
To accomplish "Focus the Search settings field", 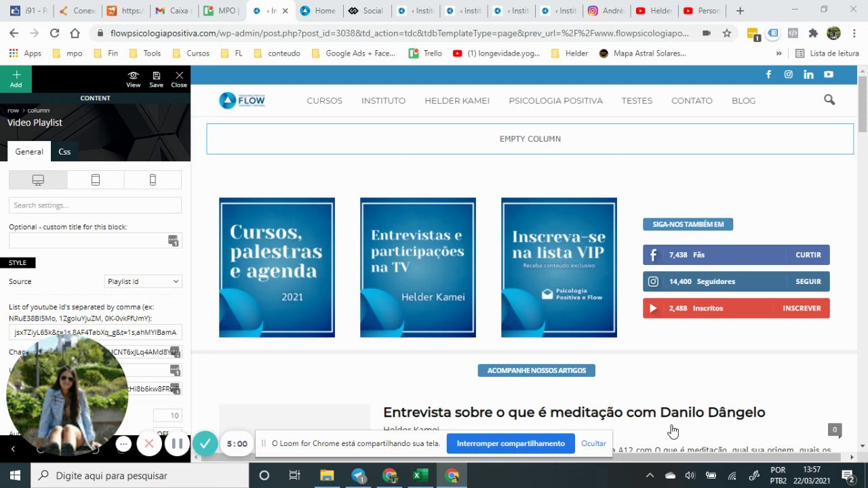I will 95,205.
